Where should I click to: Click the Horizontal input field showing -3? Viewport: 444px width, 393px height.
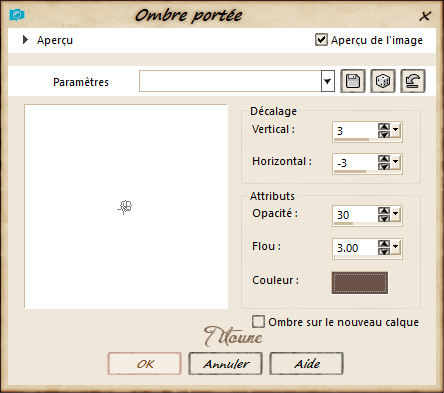pyautogui.click(x=355, y=163)
